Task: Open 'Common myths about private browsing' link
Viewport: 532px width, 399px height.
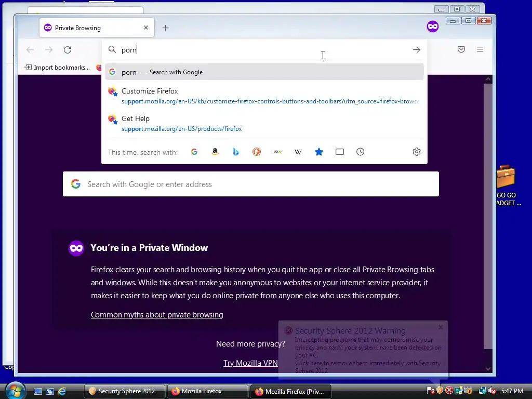Action: tap(157, 315)
